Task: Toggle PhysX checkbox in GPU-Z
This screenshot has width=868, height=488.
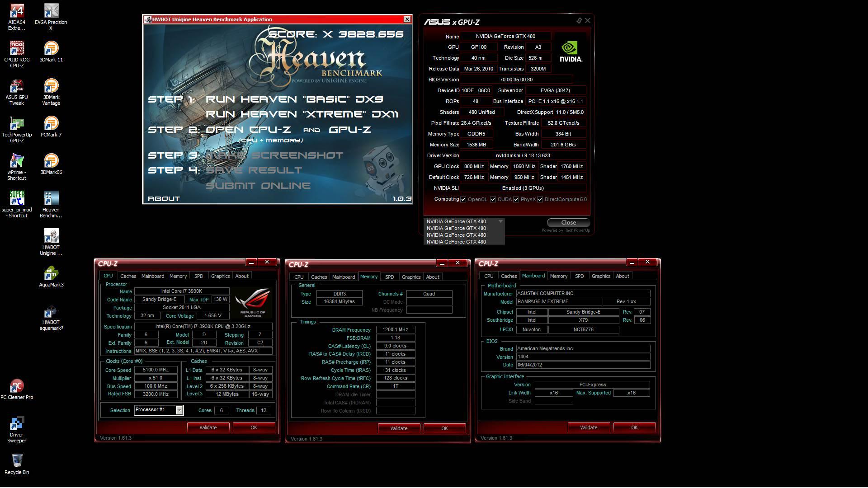Action: [x=516, y=199]
